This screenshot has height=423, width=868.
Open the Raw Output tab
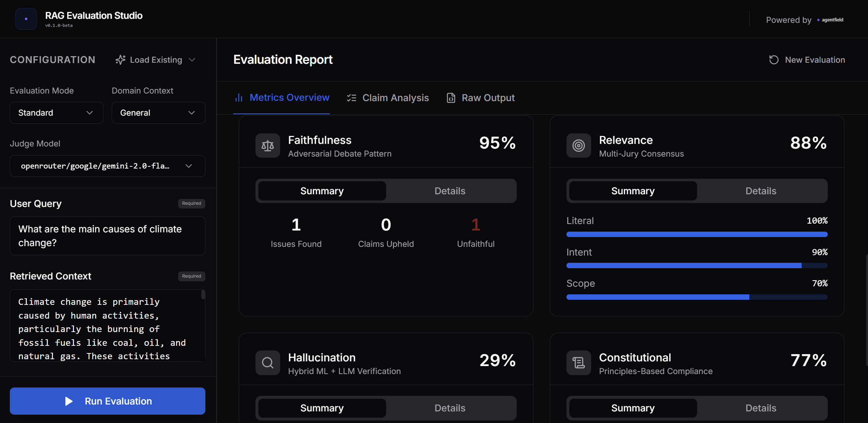[x=480, y=98]
